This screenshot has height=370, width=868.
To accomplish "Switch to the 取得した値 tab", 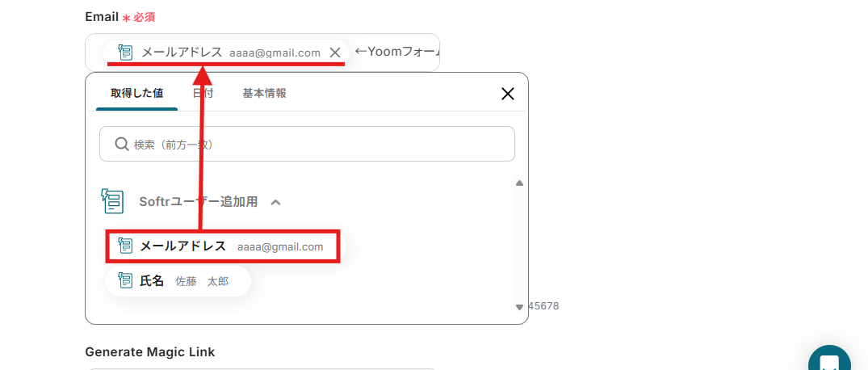I will click(x=136, y=93).
